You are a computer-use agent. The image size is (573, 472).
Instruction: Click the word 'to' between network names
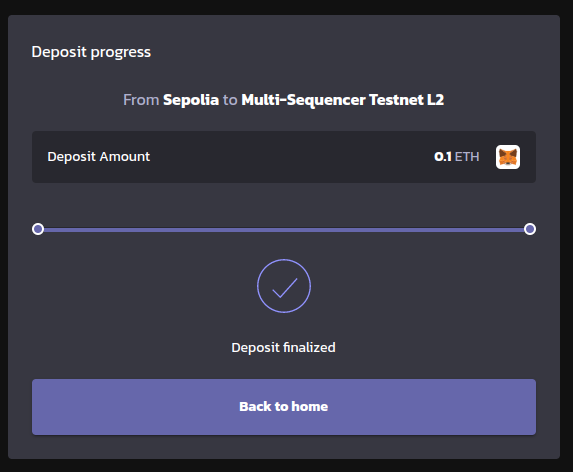click(x=230, y=100)
